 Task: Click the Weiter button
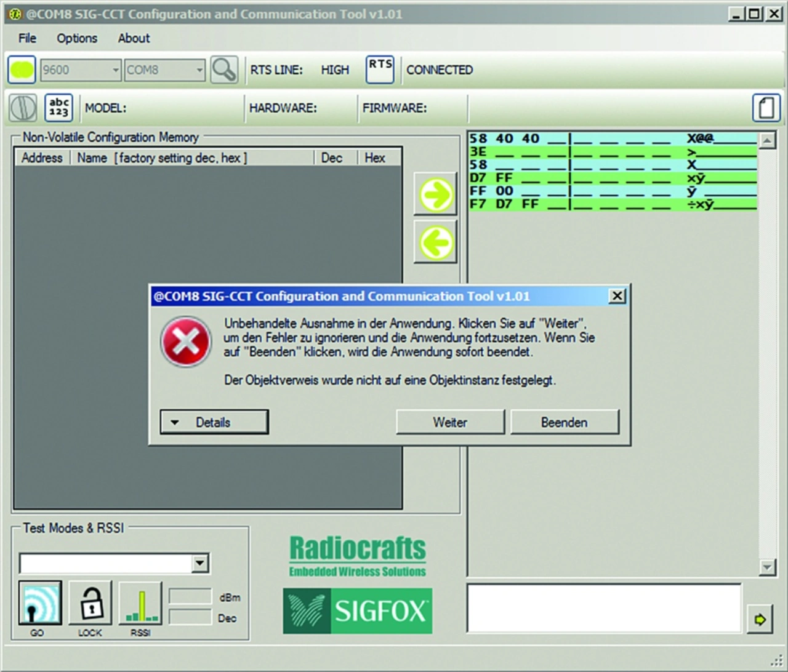point(450,422)
